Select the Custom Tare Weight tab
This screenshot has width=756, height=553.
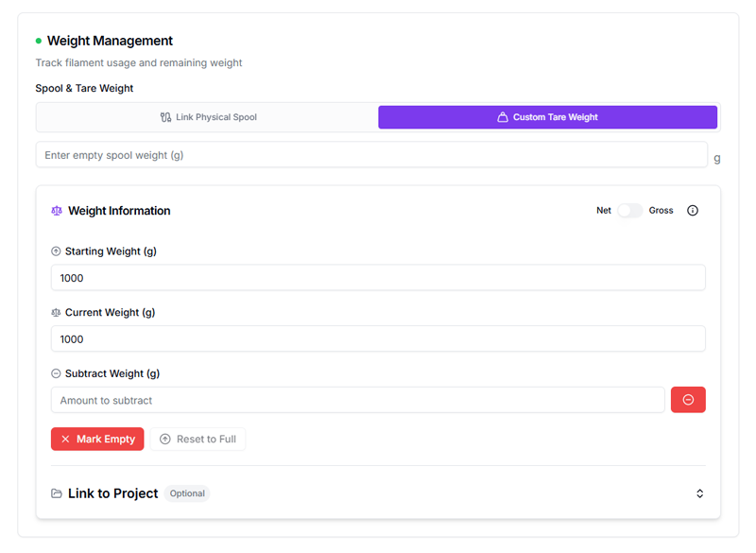click(x=548, y=117)
